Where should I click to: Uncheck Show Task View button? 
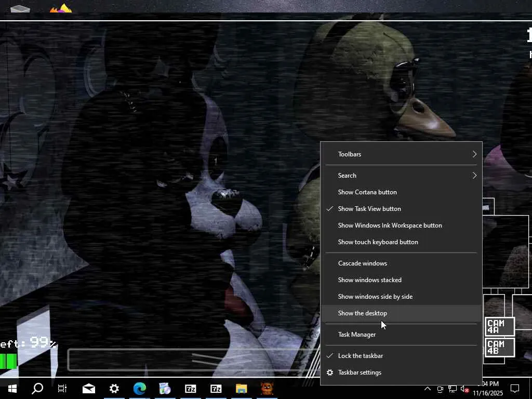coord(401,209)
